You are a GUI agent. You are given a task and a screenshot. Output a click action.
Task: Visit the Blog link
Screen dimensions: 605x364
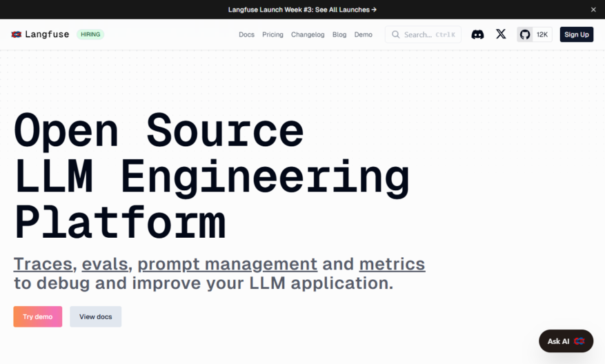pos(339,34)
